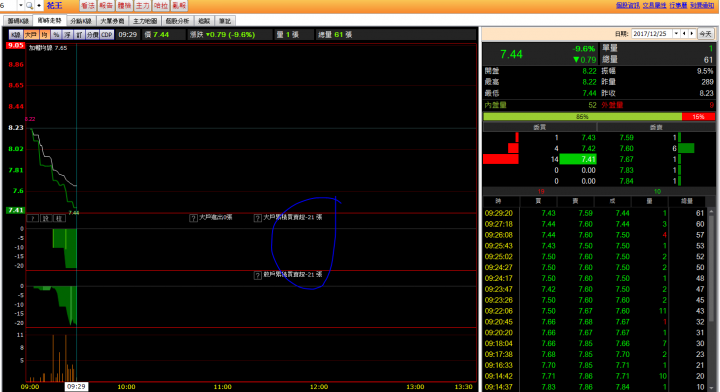Click the 09:29 time marker on axis
This screenshot has width=720, height=392.
click(76, 386)
